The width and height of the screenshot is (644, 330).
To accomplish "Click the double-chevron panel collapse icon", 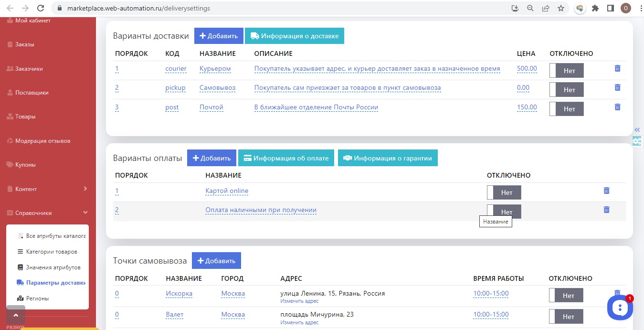I will (637, 130).
